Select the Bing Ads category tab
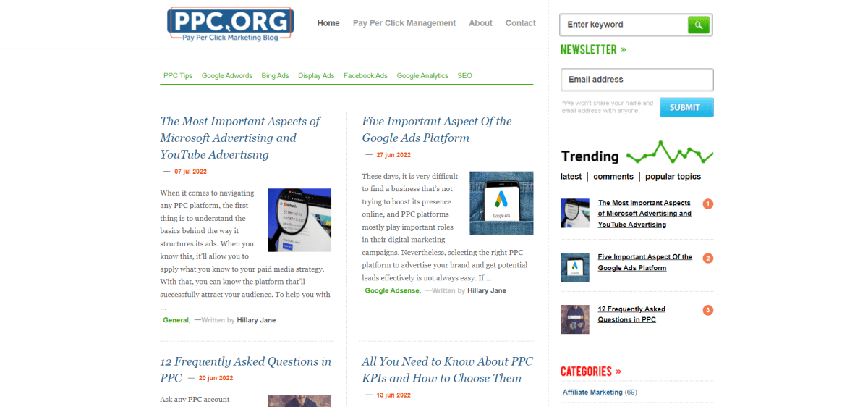This screenshot has width=868, height=407. click(275, 75)
